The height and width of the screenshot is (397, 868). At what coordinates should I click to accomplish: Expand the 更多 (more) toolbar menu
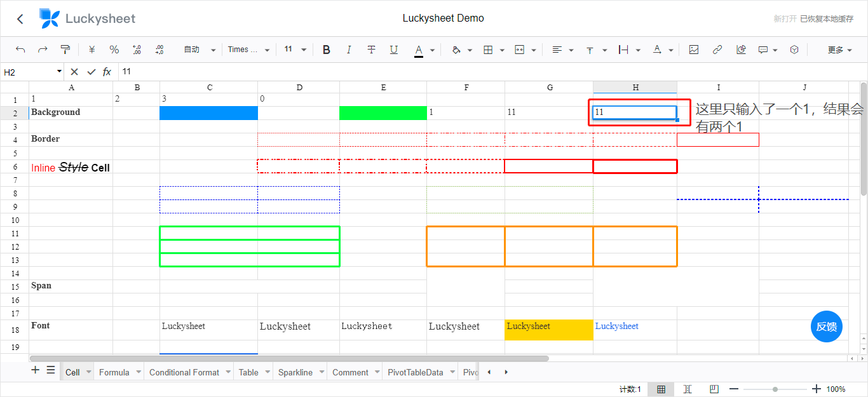tap(839, 50)
